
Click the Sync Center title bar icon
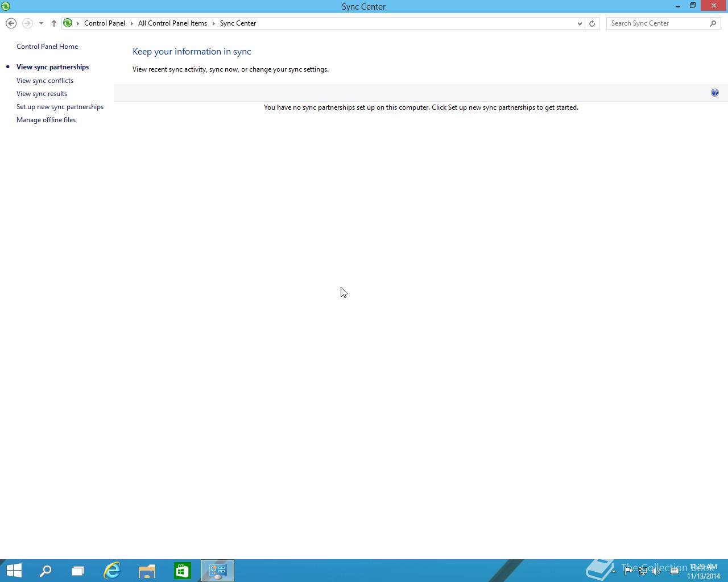click(x=6, y=6)
